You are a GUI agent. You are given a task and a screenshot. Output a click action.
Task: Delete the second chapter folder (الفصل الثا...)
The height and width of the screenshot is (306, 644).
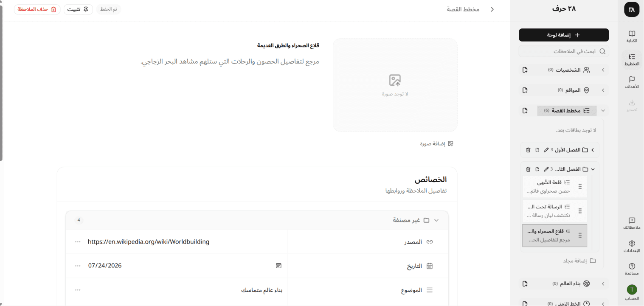[528, 169]
